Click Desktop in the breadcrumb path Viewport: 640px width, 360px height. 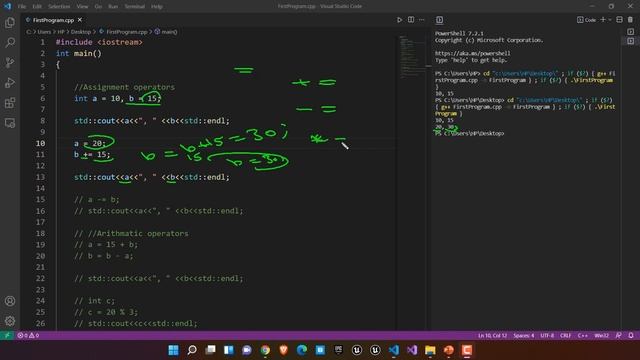point(81,32)
